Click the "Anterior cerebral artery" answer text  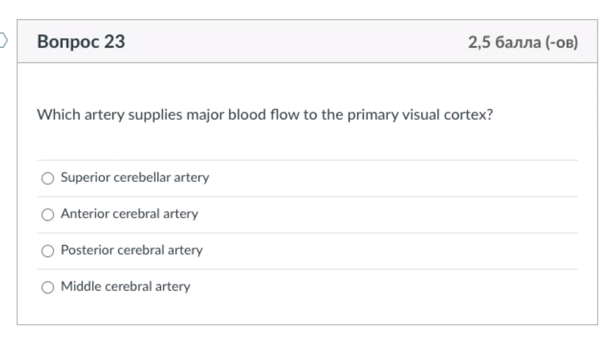pyautogui.click(x=129, y=214)
